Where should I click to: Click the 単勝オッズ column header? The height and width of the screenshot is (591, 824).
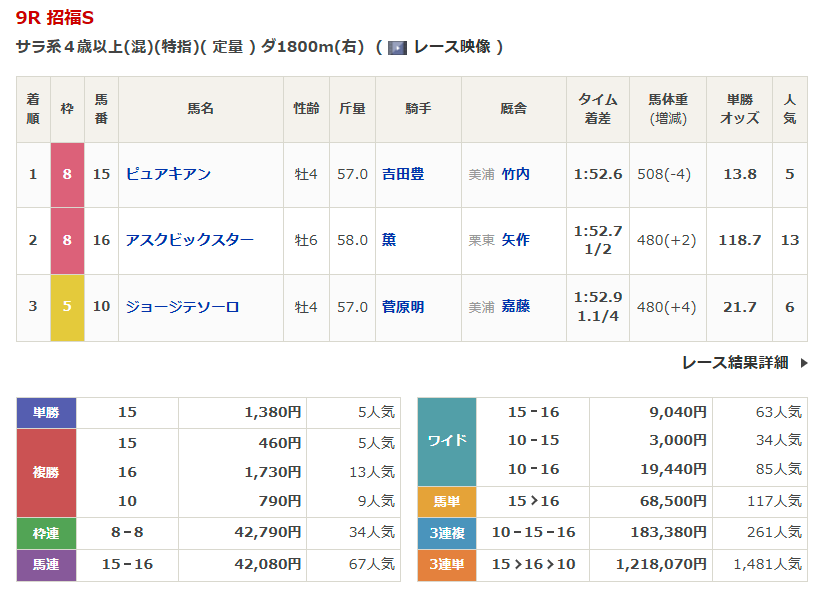(739, 109)
